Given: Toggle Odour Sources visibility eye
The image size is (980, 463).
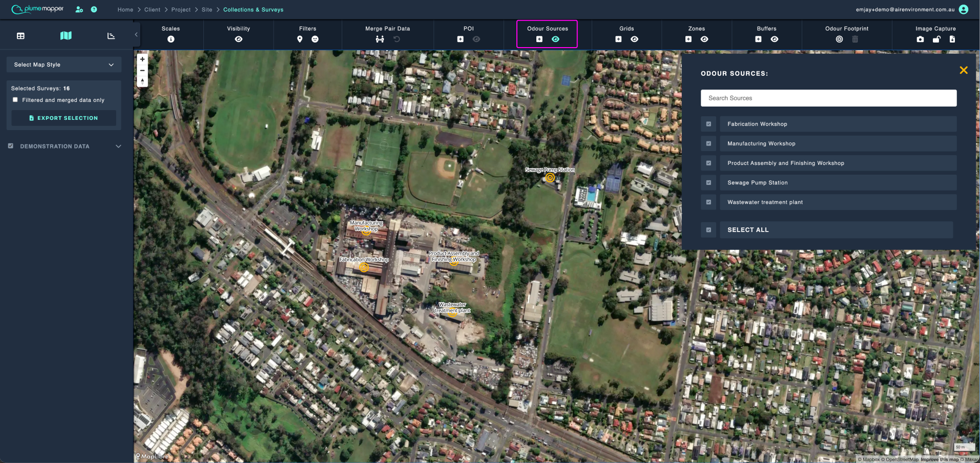Looking at the screenshot, I should [x=556, y=39].
